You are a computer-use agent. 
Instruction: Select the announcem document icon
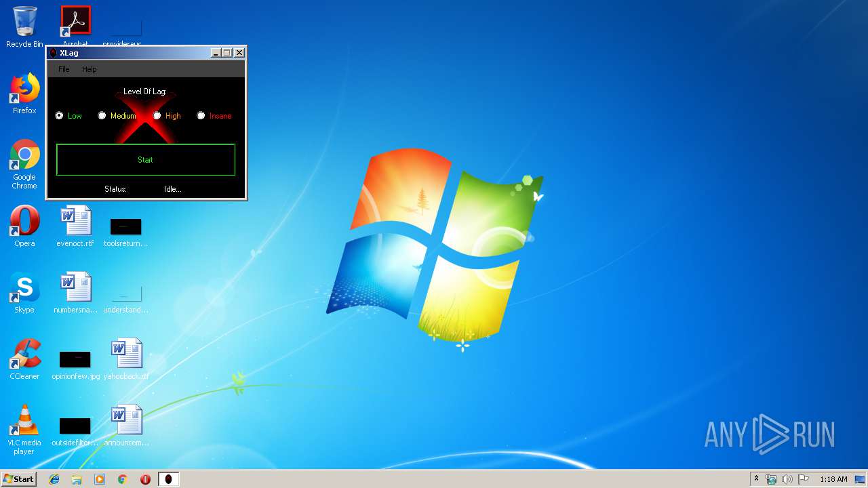pos(126,426)
